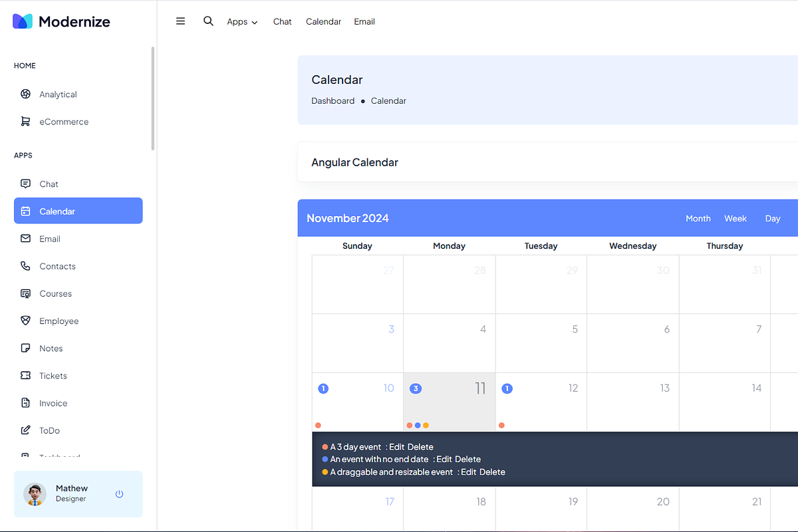This screenshot has width=798, height=532.
Task: Open the search magnifier icon
Action: pos(208,21)
